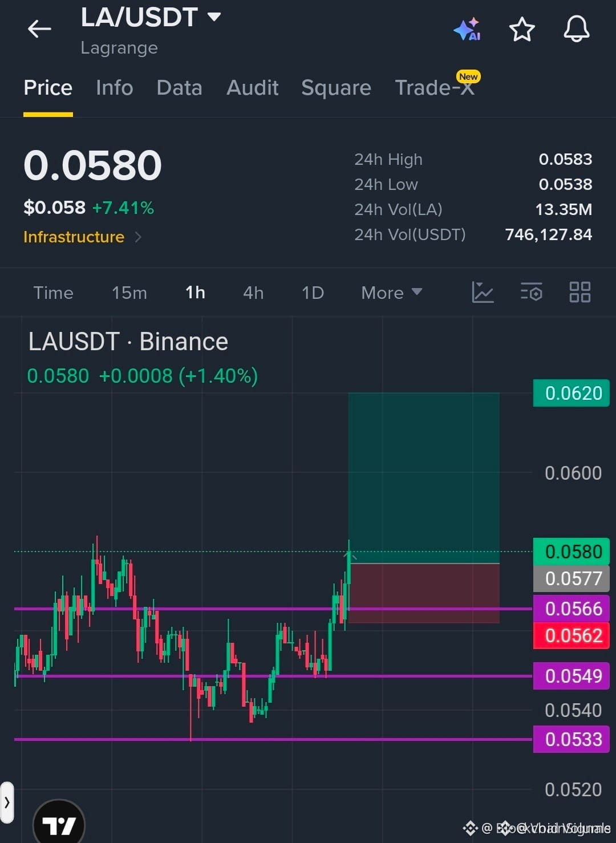This screenshot has width=616, height=843.
Task: Click the 0.0540 price axis label
Action: (573, 710)
